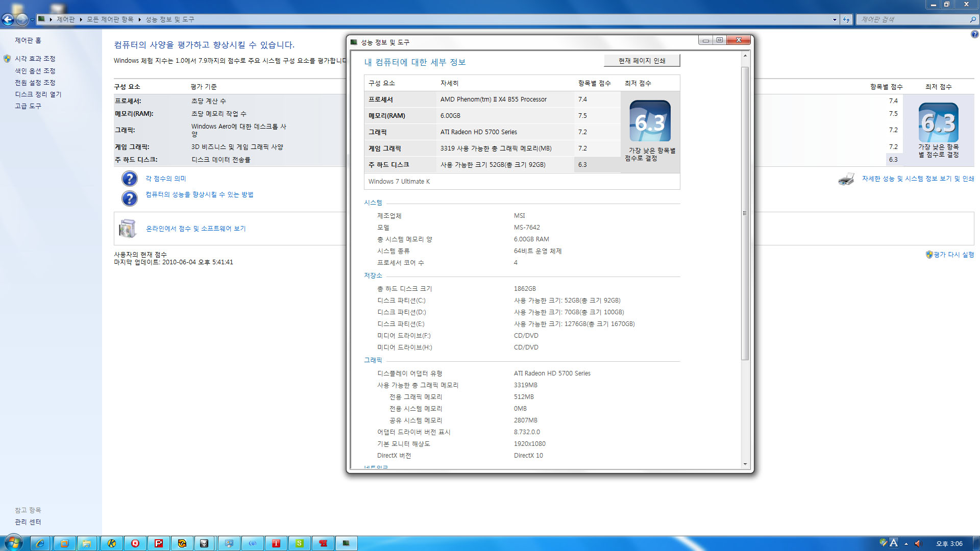The image size is (980, 551).
Task: Open the gray alien head taskbar icon
Action: [204, 543]
